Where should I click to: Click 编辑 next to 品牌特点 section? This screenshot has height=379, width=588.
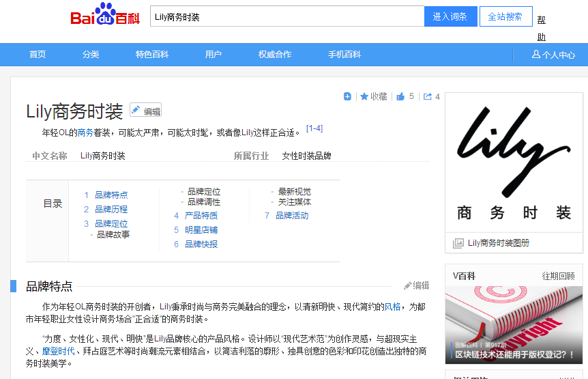pos(416,285)
